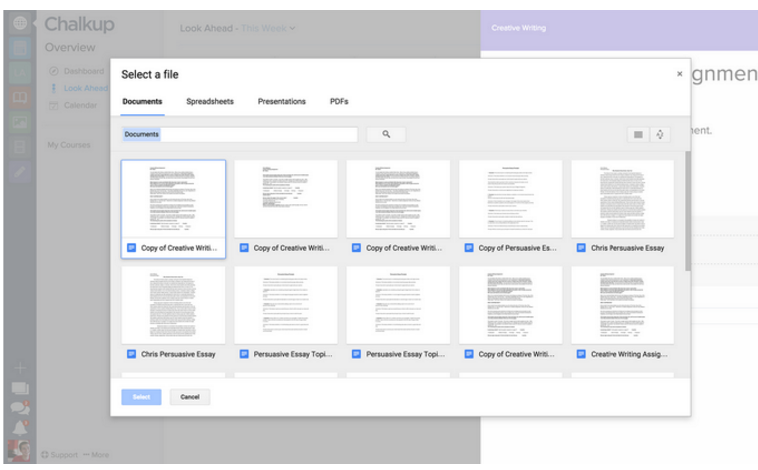Viewport: 758px width, 470px height.
Task: Open the green picture course icon
Action: 20,122
